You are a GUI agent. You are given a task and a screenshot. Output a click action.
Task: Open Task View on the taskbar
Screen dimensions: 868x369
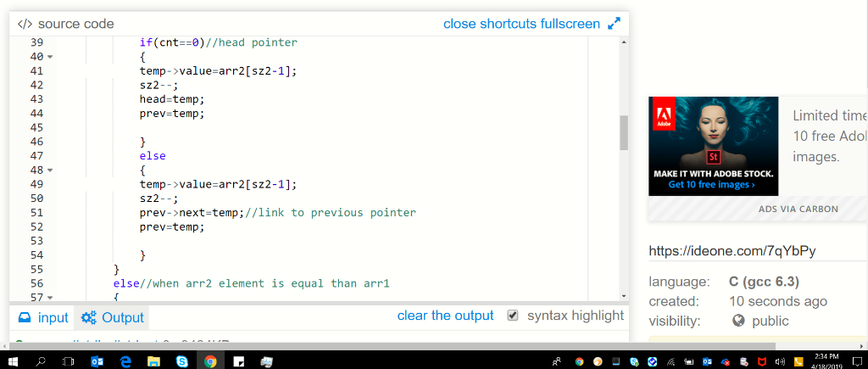click(x=68, y=362)
